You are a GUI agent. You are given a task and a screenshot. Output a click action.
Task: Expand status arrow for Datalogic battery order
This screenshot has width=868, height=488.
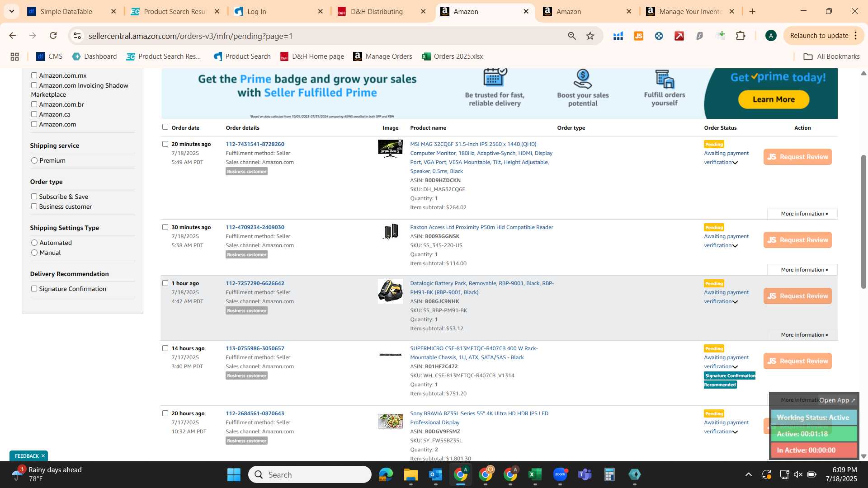point(735,302)
